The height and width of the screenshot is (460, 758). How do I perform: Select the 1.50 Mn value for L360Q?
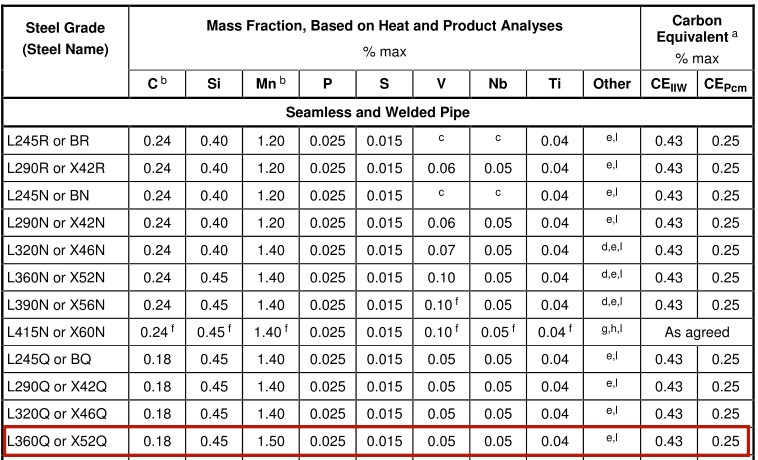coord(270,439)
